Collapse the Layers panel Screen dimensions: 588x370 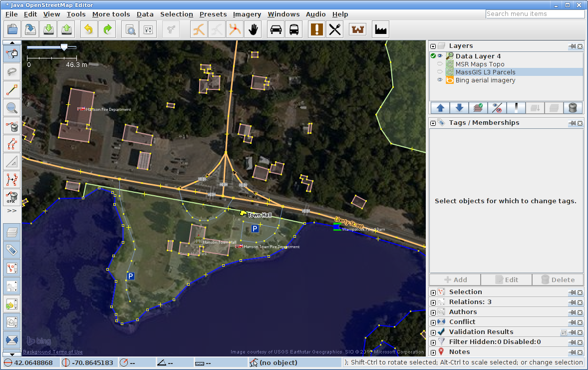pos(433,46)
